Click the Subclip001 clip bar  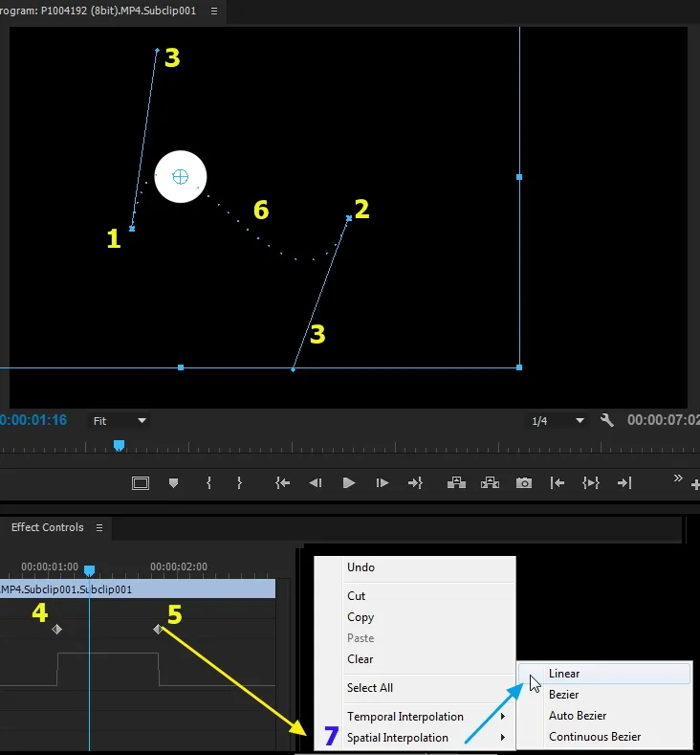138,588
